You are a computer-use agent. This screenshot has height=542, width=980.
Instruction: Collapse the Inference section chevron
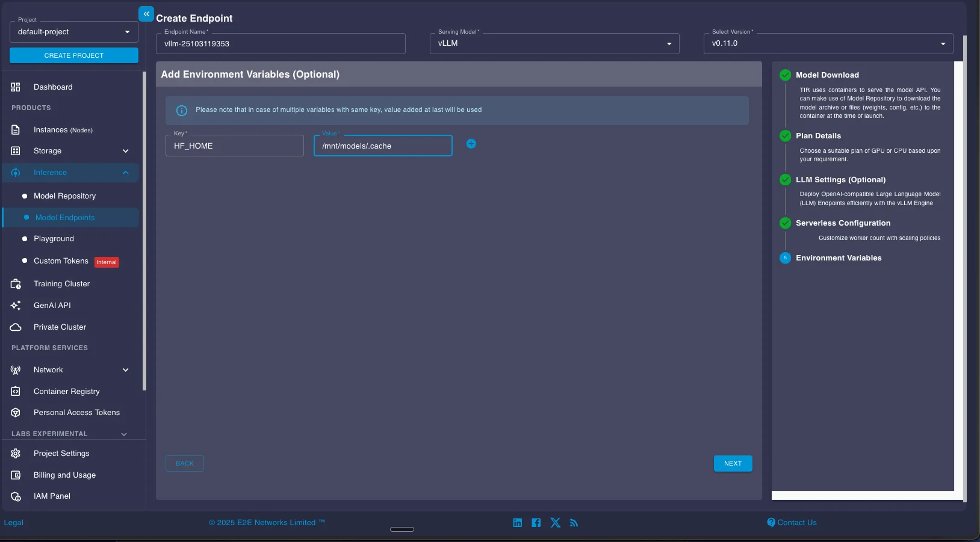click(x=125, y=173)
